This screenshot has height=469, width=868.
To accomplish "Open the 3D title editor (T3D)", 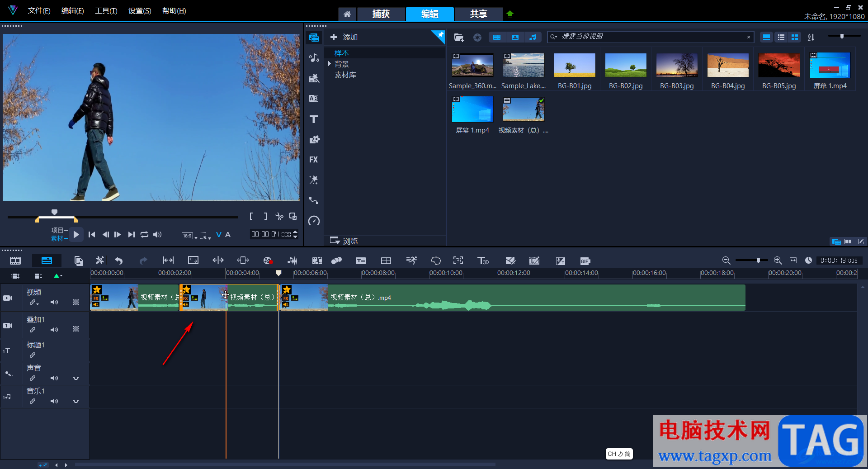I will [x=483, y=261].
